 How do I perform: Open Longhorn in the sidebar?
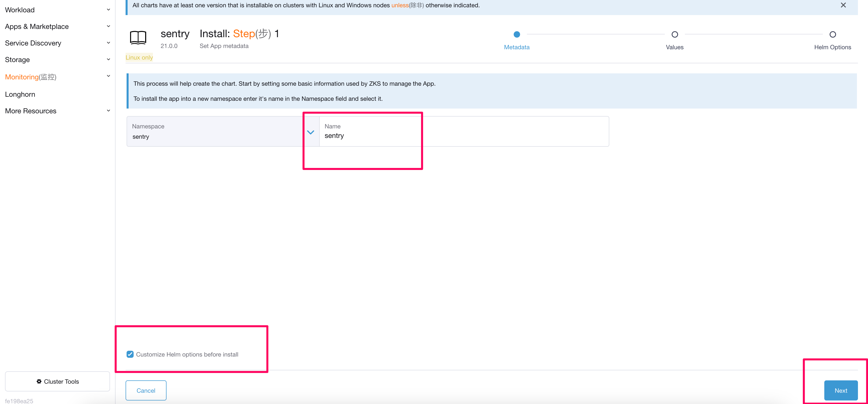click(20, 94)
